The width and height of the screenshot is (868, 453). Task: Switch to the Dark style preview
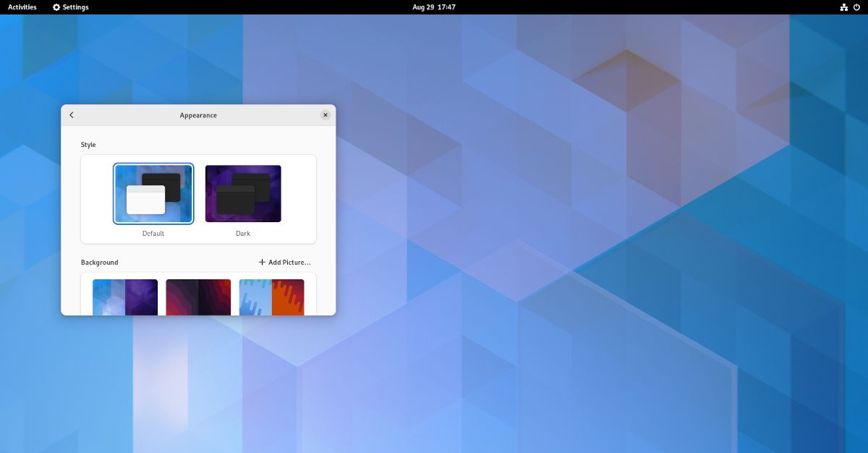pos(243,194)
